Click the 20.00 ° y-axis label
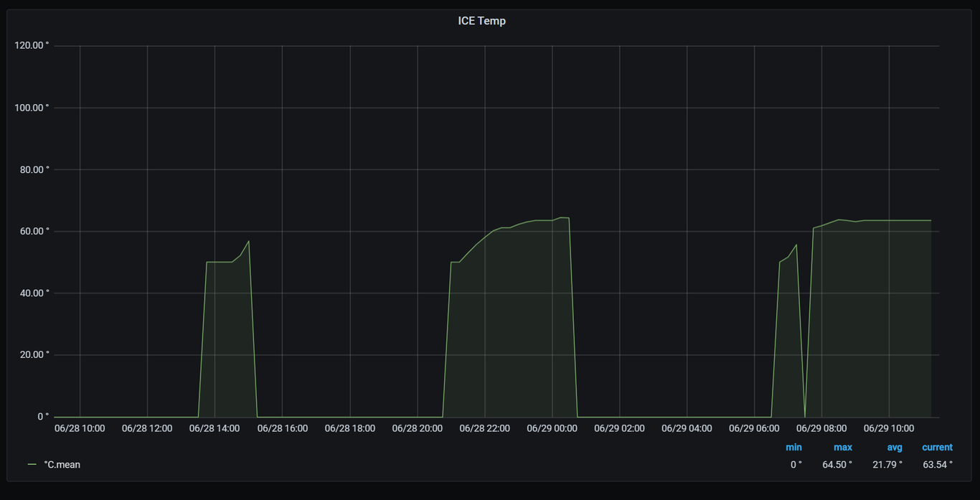The height and width of the screenshot is (500, 980). pos(34,354)
